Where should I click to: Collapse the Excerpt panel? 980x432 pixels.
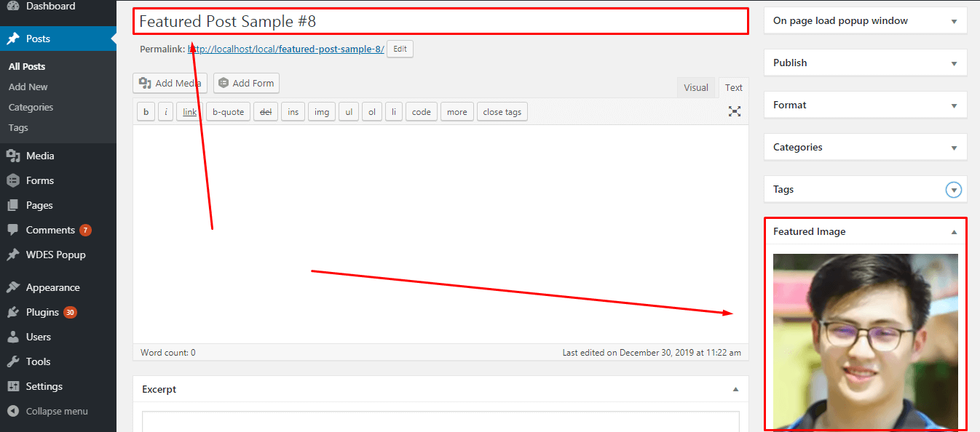pos(735,389)
